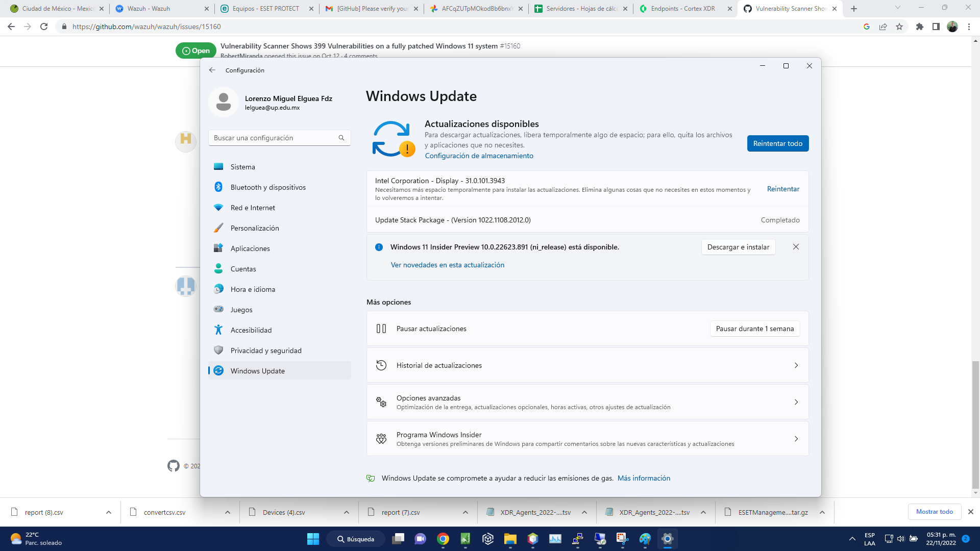Viewport: 980px width, 551px height.
Task: Click the search magnifier in Buscar una configuración
Action: 341,138
